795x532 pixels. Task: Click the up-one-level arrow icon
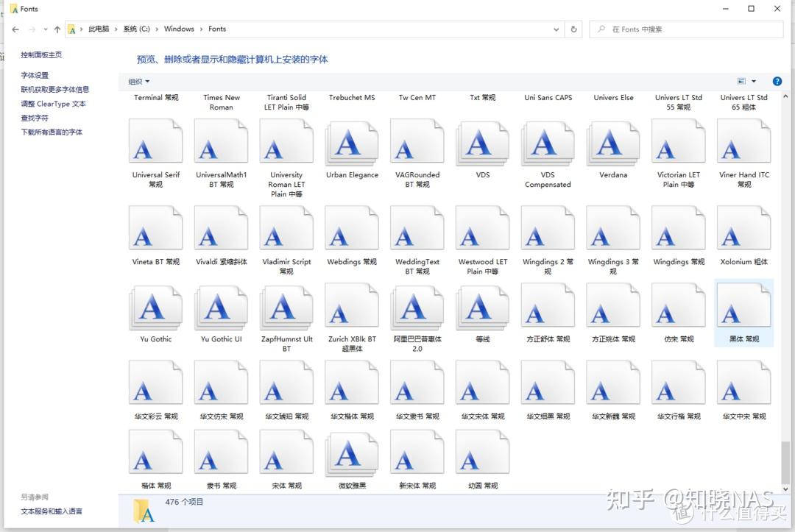tap(57, 29)
